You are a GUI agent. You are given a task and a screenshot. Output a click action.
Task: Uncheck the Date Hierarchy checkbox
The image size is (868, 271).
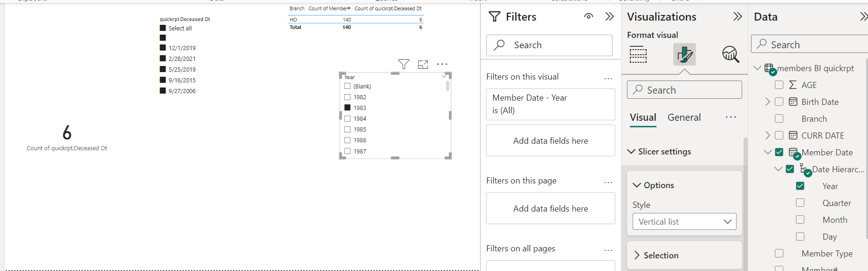click(790, 169)
